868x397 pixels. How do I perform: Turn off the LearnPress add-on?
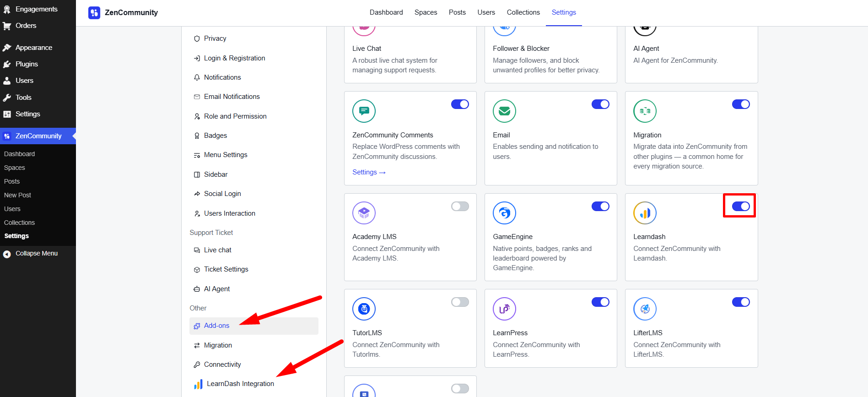[600, 302]
